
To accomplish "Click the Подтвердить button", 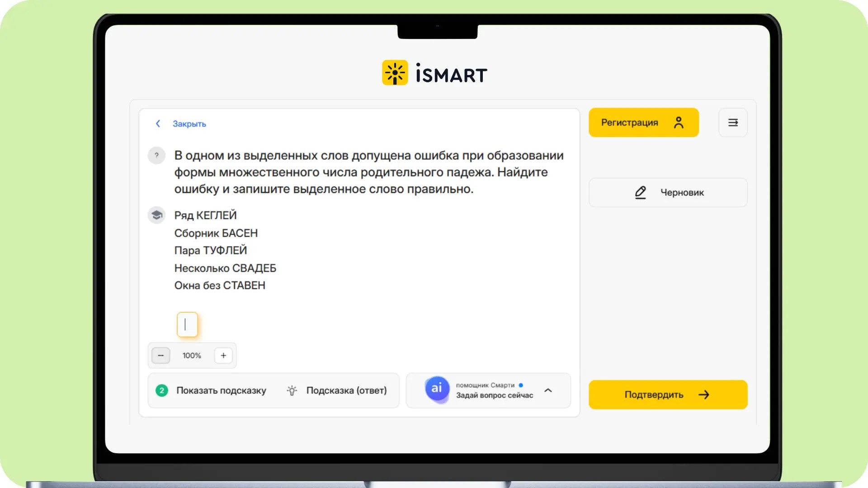I will [668, 394].
